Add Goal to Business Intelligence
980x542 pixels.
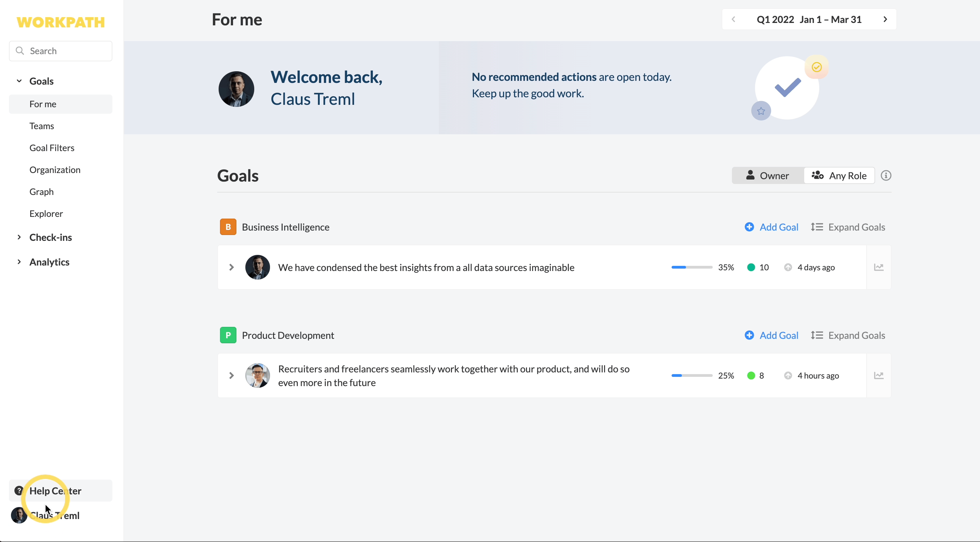[x=771, y=227]
